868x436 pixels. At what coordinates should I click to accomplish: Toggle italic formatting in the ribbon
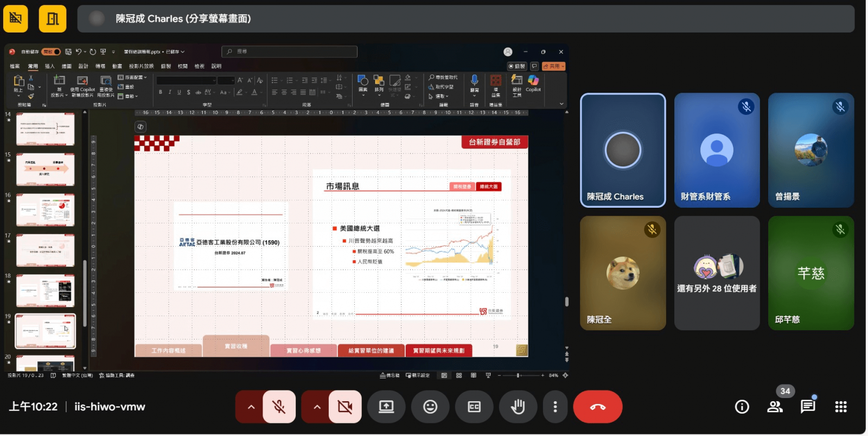pos(170,92)
